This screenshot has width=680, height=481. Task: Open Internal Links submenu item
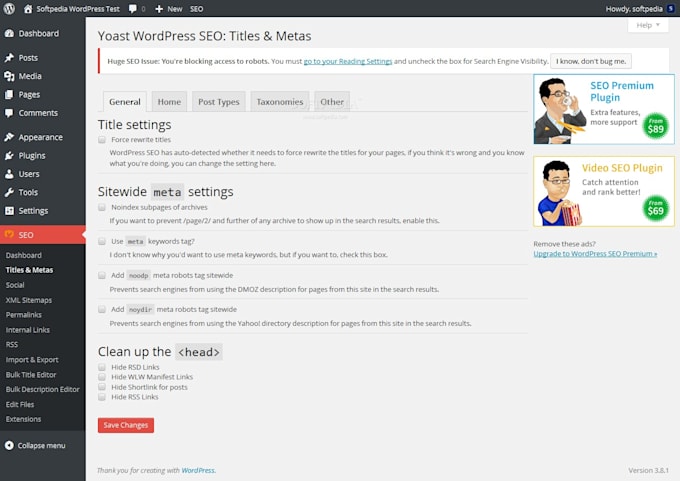pyautogui.click(x=28, y=330)
